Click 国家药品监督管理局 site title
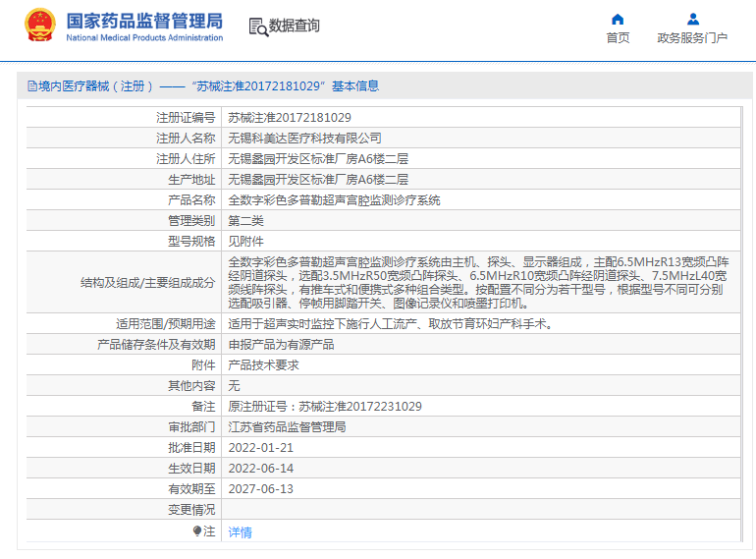 tap(144, 21)
